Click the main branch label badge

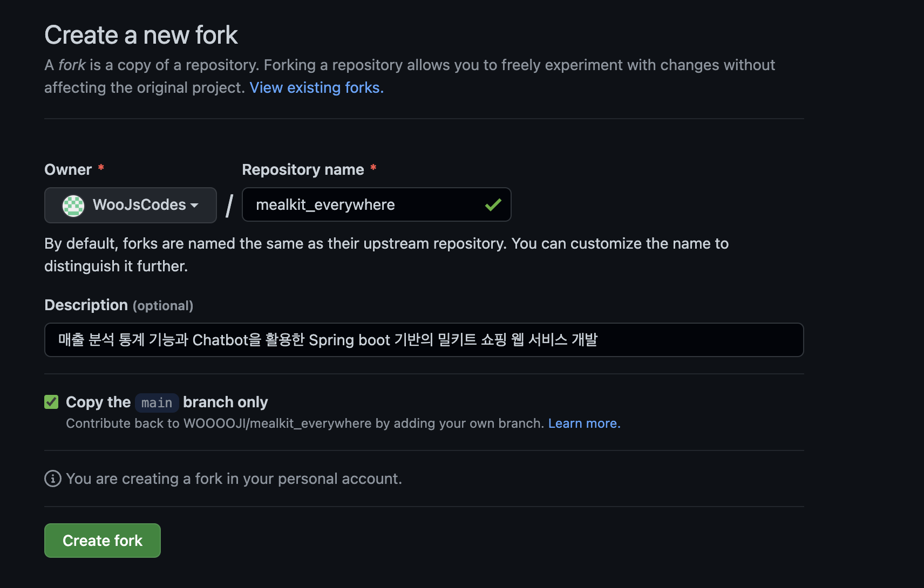pyautogui.click(x=157, y=402)
